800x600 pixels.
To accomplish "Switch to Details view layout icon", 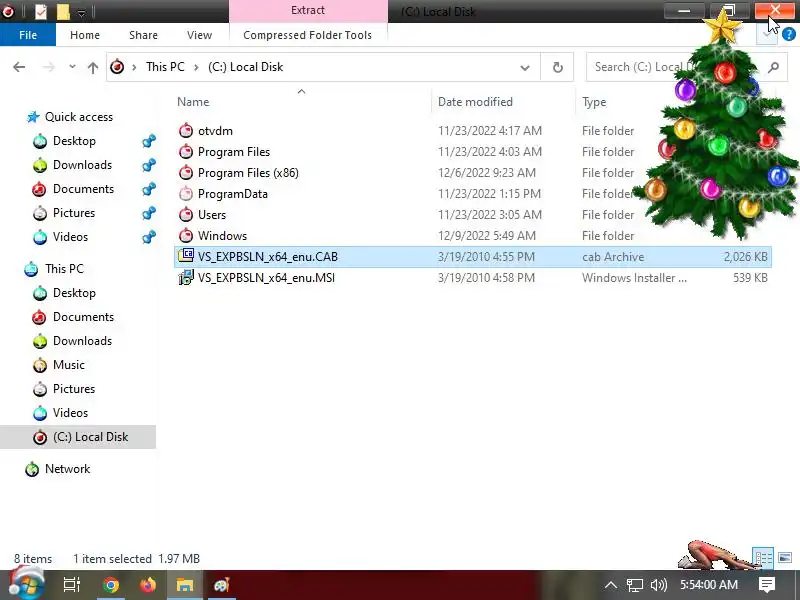I will pos(763,558).
